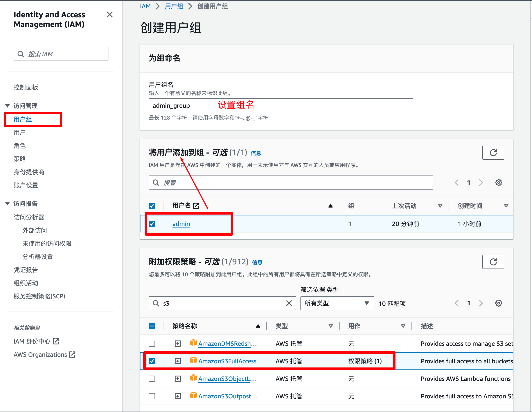The height and width of the screenshot is (412, 532).
Task: Click the user search field
Action: [x=291, y=183]
